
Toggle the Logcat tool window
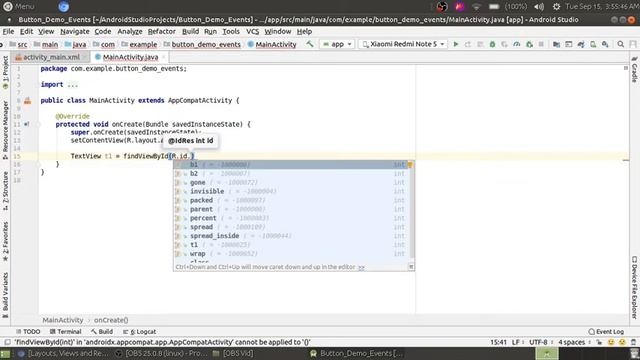click(139, 331)
